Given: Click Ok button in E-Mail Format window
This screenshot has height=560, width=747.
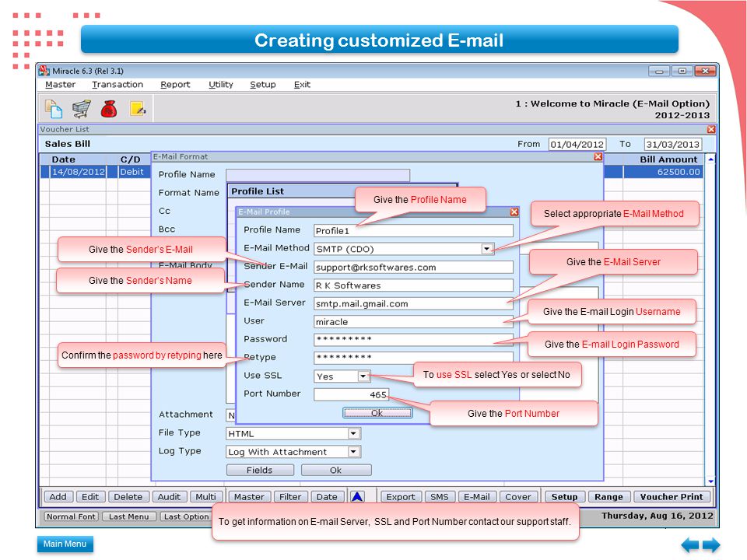Looking at the screenshot, I should [336, 470].
